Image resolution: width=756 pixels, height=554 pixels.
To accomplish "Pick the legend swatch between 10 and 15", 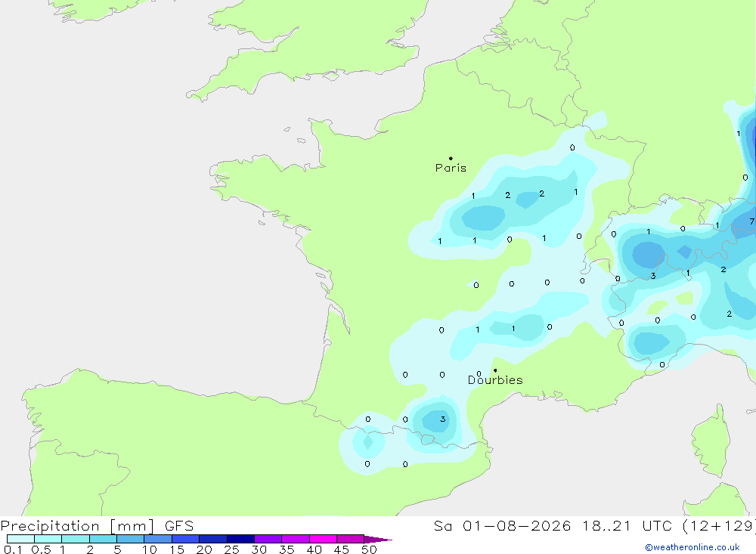I will click(x=158, y=539).
